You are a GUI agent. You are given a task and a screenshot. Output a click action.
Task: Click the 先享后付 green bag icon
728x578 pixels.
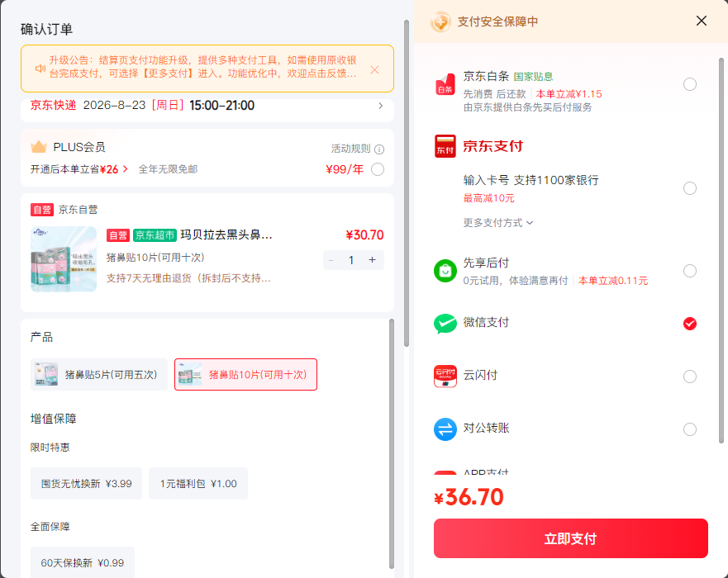(x=445, y=271)
